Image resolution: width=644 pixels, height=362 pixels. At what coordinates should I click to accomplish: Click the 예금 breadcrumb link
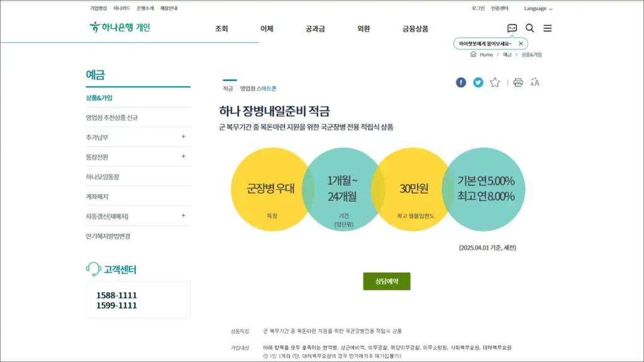(x=508, y=55)
